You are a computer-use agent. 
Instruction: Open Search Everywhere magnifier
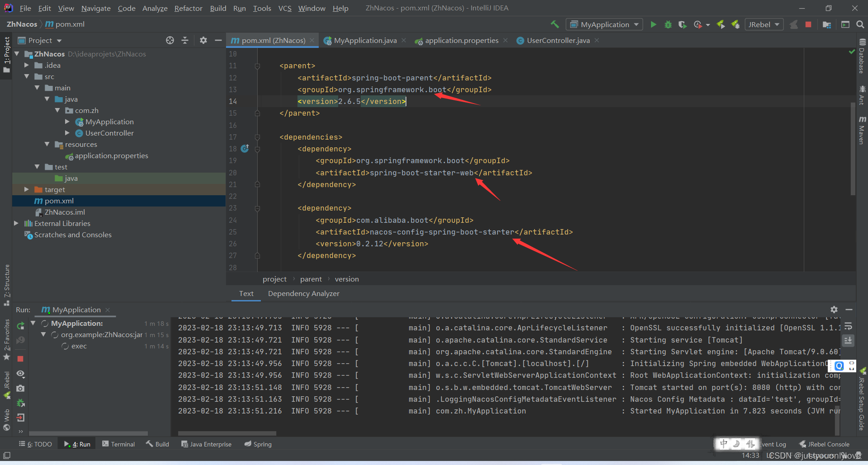(x=860, y=24)
